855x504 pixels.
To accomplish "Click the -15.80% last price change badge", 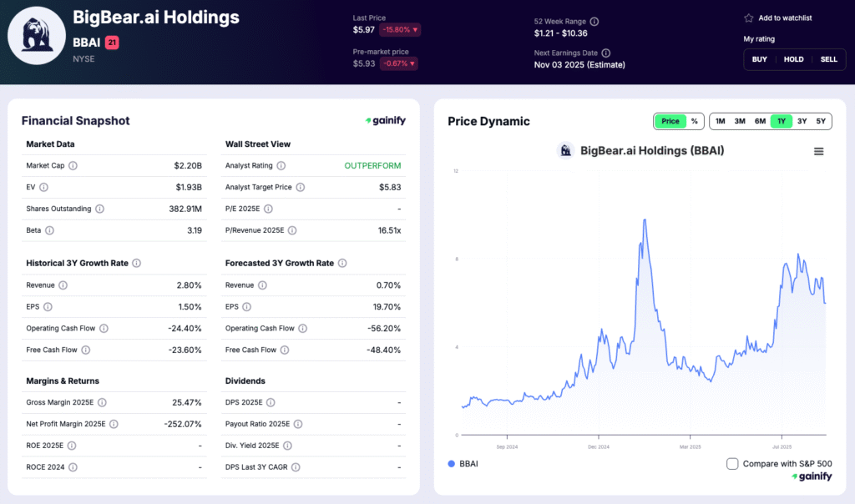I will 400,29.
